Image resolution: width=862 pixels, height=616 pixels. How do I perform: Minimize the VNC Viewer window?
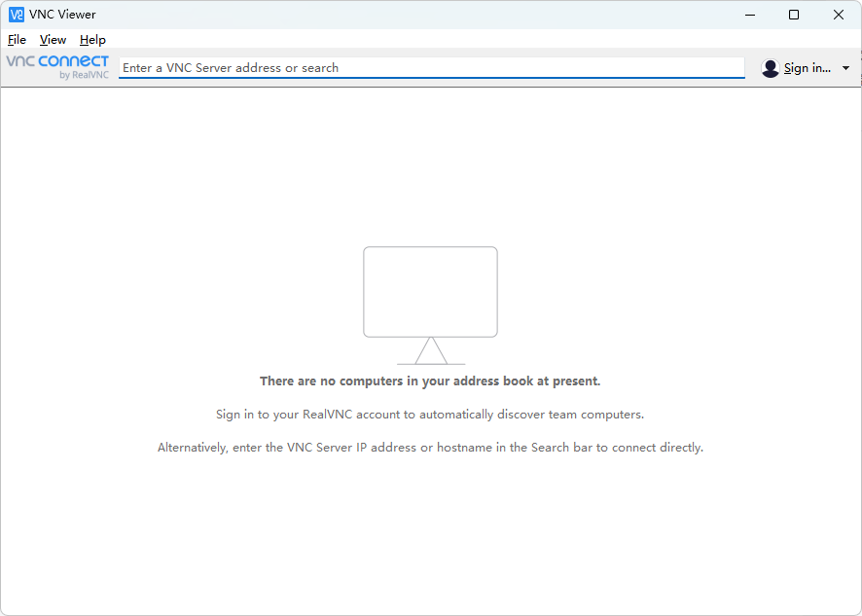click(x=750, y=15)
